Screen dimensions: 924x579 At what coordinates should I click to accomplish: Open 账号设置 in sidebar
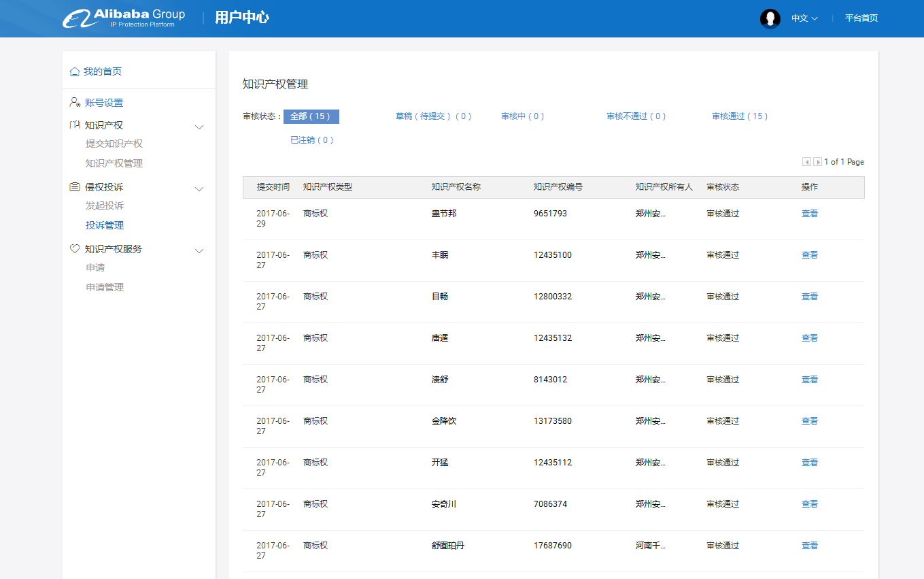point(104,103)
